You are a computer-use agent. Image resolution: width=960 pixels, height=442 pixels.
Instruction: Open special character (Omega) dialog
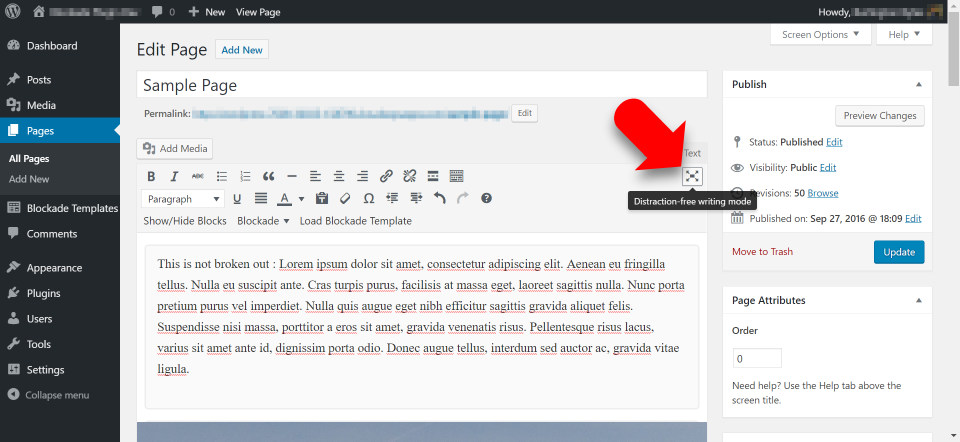[x=369, y=198]
